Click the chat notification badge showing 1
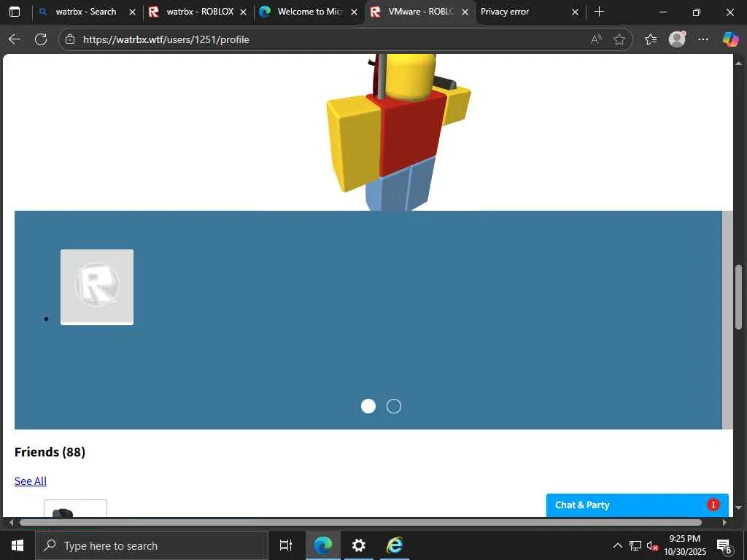This screenshot has height=560, width=747. [x=713, y=505]
